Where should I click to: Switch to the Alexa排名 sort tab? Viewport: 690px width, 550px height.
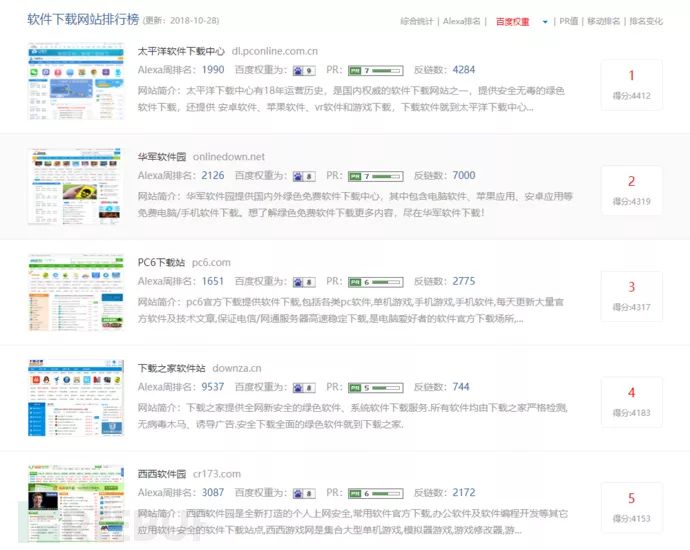[x=462, y=21]
